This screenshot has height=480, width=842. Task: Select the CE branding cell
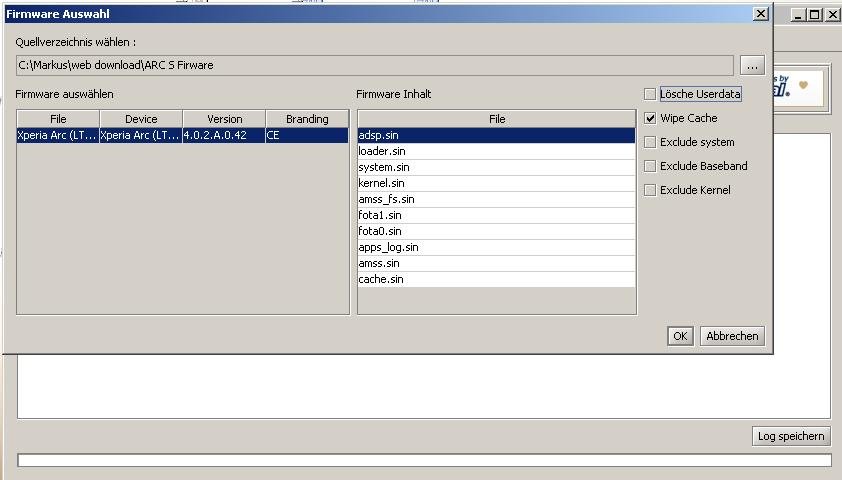pyautogui.click(x=307, y=135)
